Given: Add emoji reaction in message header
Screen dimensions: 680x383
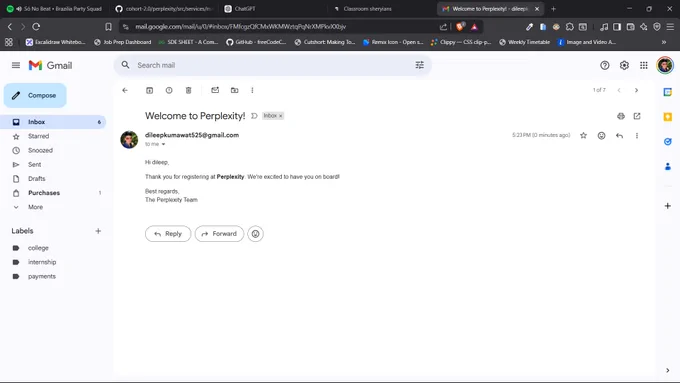Looking at the screenshot, I should pos(601,135).
